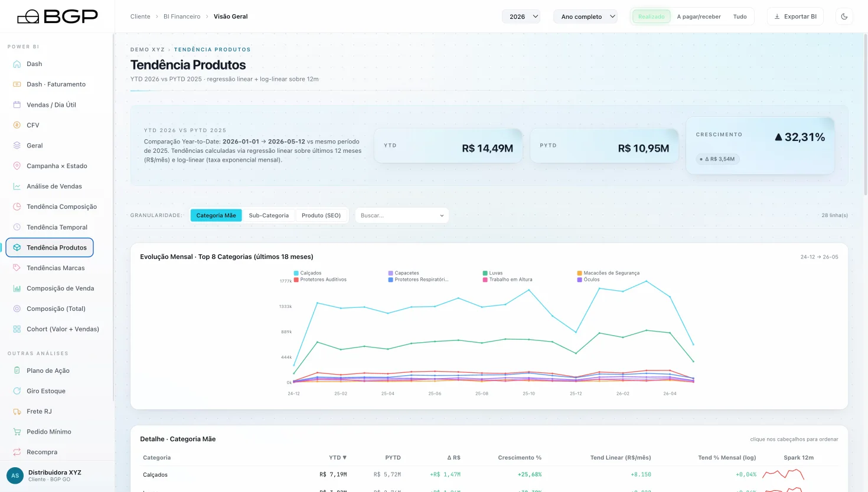This screenshot has width=868, height=492.
Task: Click the Δ R$ 3,54M badge
Action: pos(717,159)
